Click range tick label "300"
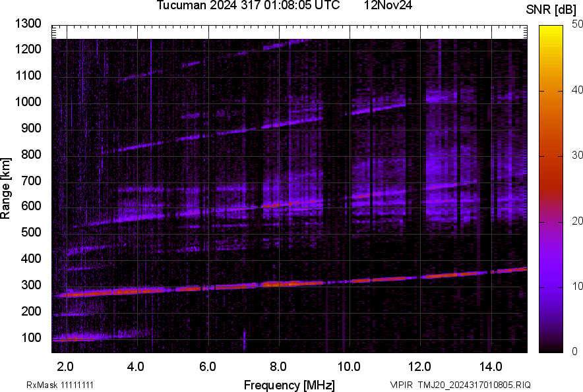 click(31, 285)
